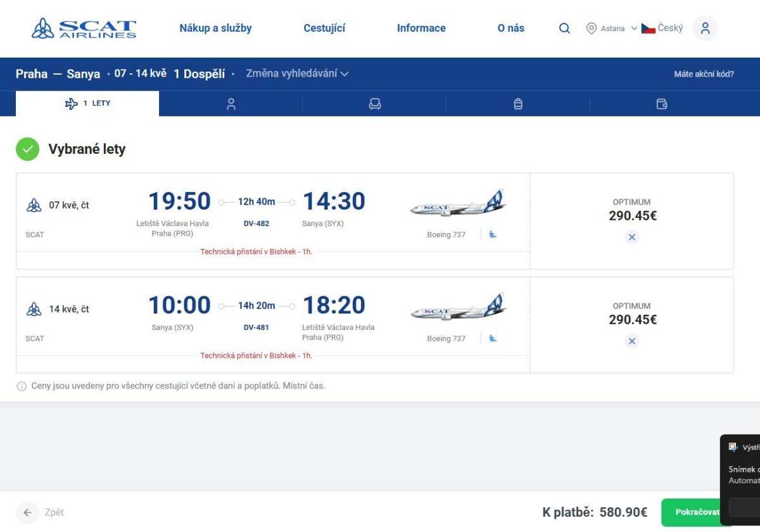Select the 1 LETY tab

87,103
